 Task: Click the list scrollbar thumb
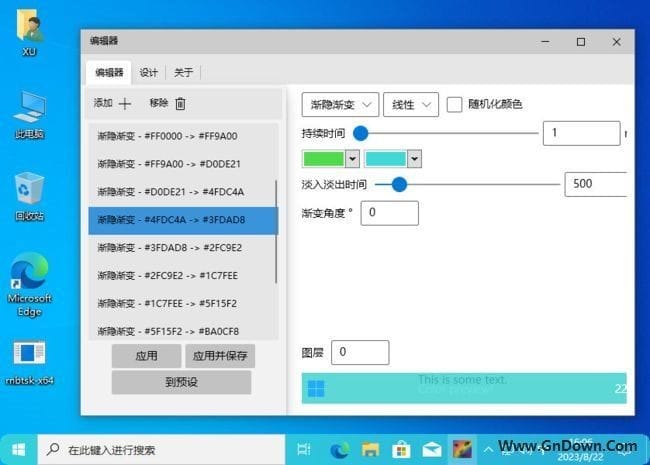click(x=276, y=232)
